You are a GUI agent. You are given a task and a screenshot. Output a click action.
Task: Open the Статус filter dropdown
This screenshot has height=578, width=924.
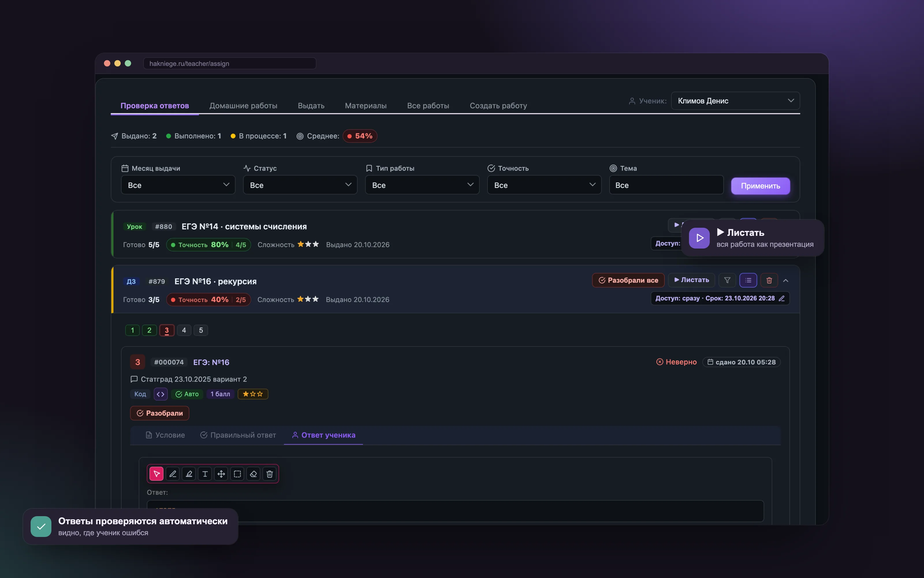pos(300,185)
